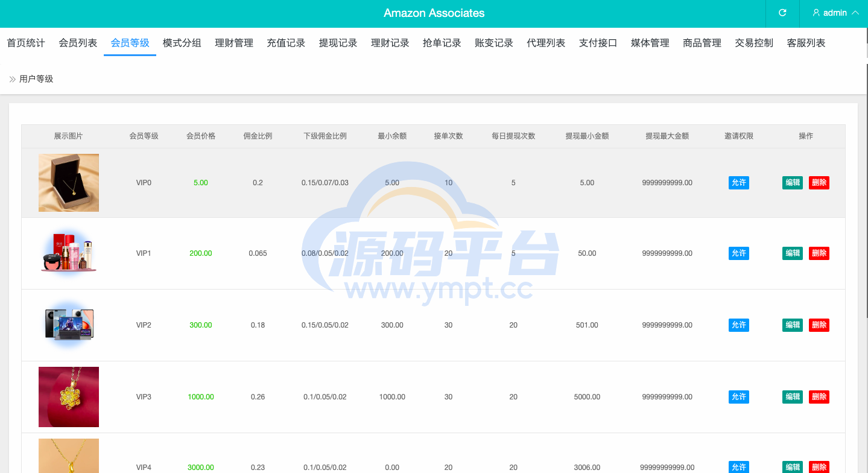Image resolution: width=868 pixels, height=473 pixels.
Task: Expand the admin dropdown arrow
Action: coord(855,13)
